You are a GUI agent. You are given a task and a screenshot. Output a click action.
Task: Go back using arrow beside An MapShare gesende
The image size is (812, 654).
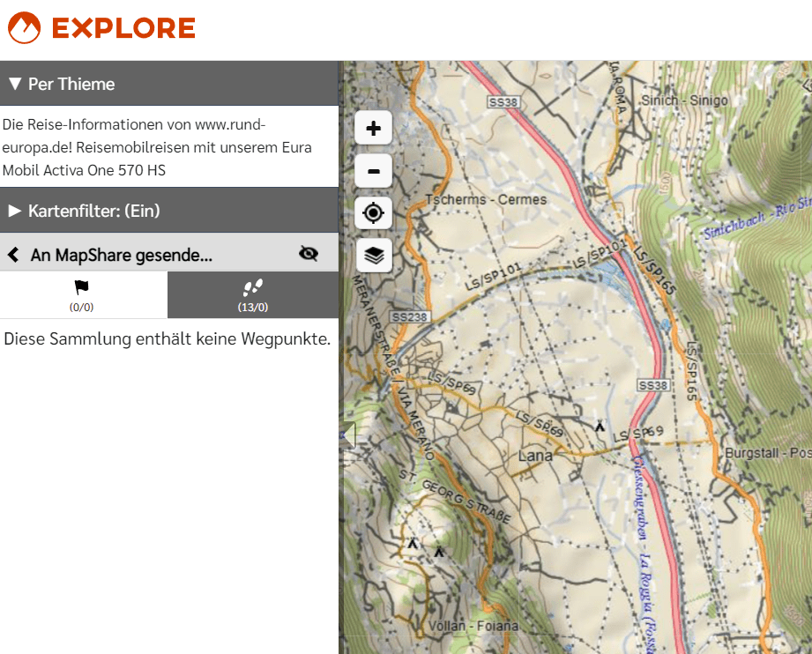tap(13, 255)
